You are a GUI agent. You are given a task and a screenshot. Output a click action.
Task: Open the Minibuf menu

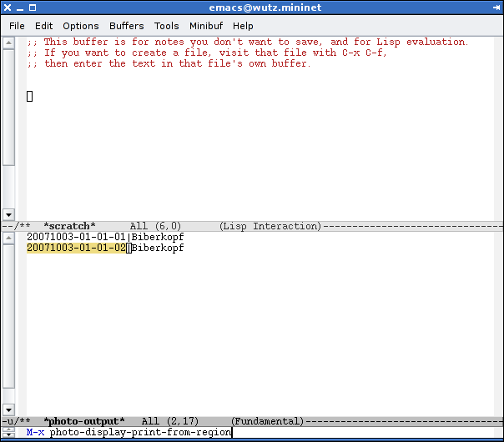click(x=206, y=26)
